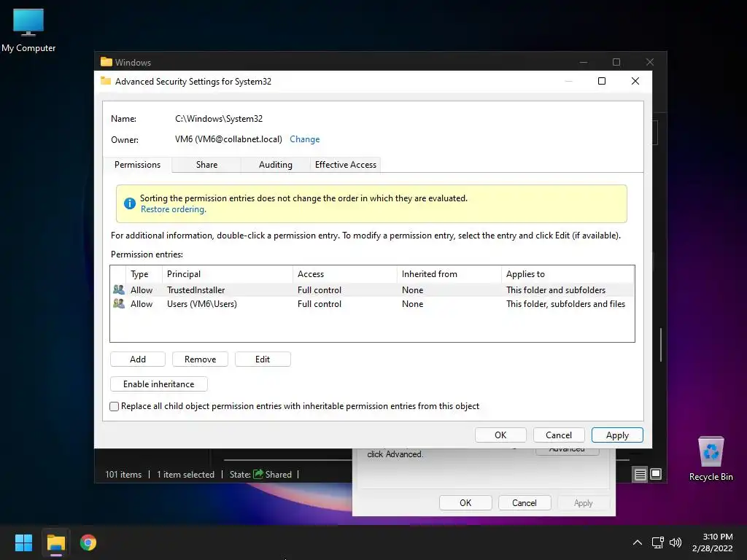Open File Explorer from the taskbar
The image size is (747, 560).
coord(55,542)
